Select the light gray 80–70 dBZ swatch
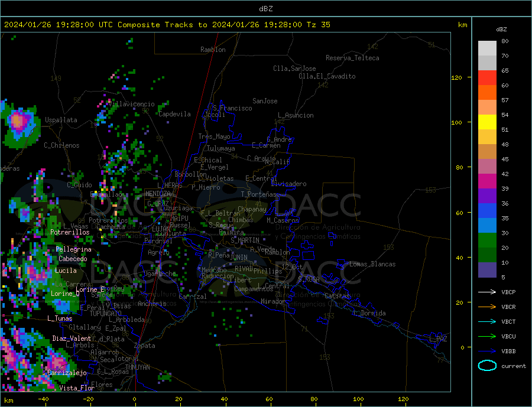 click(487, 48)
